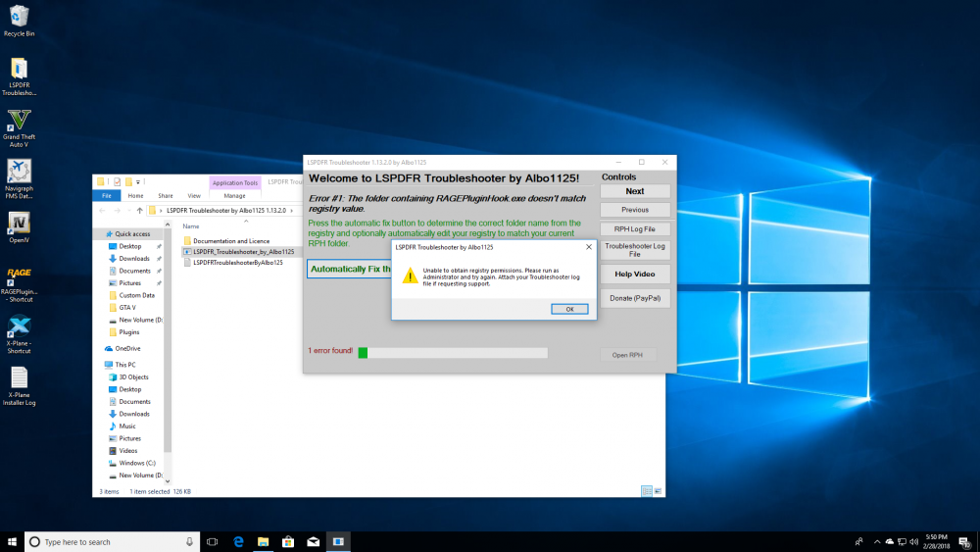Image resolution: width=980 pixels, height=552 pixels.
Task: Open Windows (C:) drive in sidebar
Action: tap(136, 463)
